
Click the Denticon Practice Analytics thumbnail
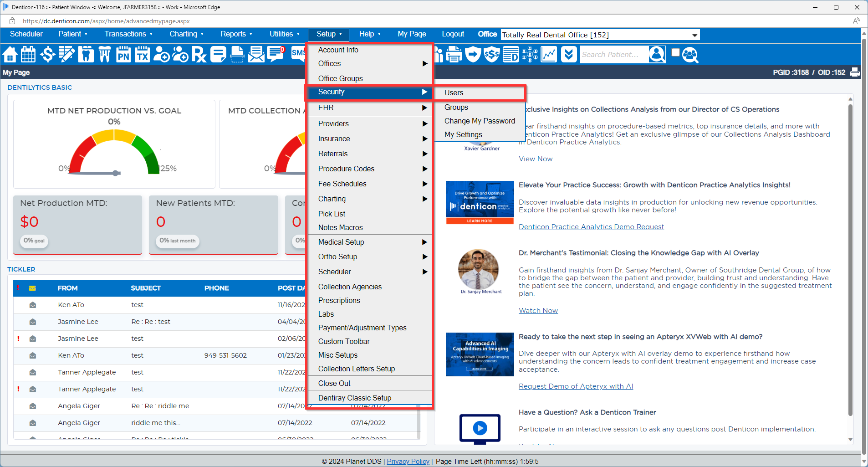tap(480, 203)
